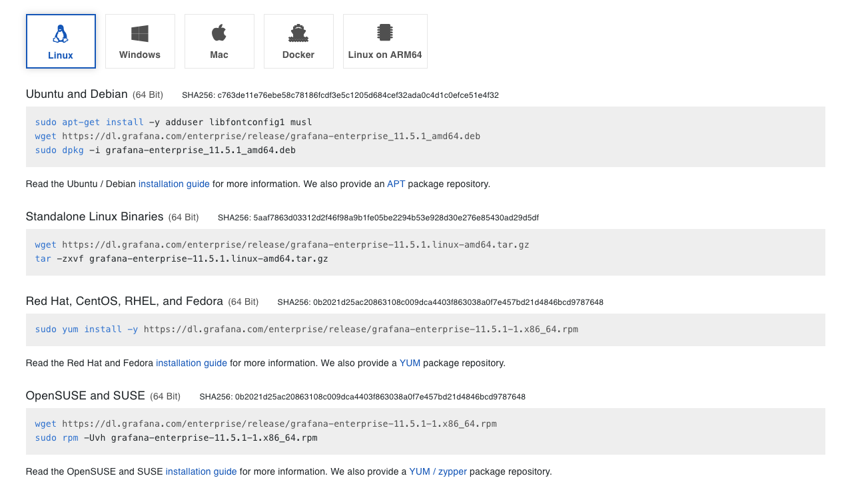Click the Docker whale icon

298,33
